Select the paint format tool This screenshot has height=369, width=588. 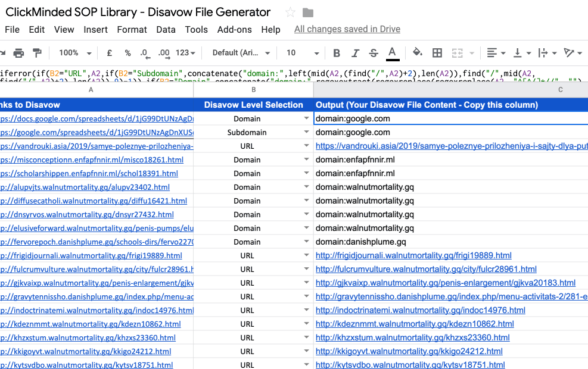pos(35,53)
